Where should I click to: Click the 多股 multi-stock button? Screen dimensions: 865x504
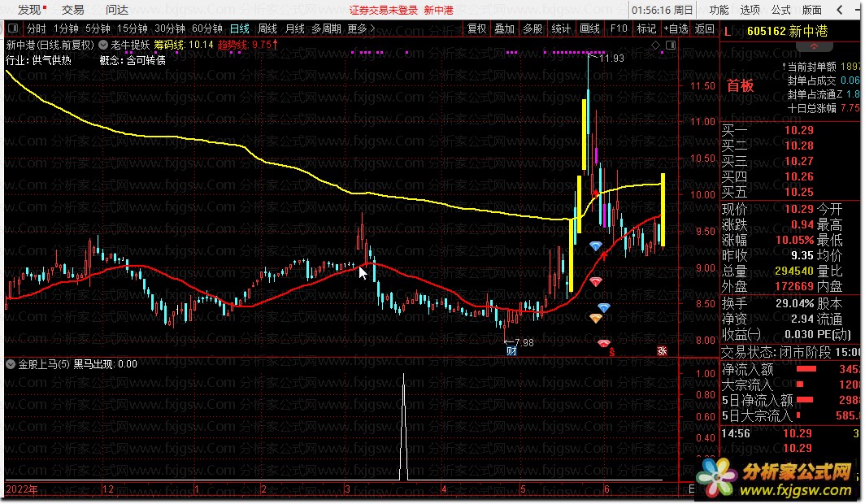coord(532,28)
